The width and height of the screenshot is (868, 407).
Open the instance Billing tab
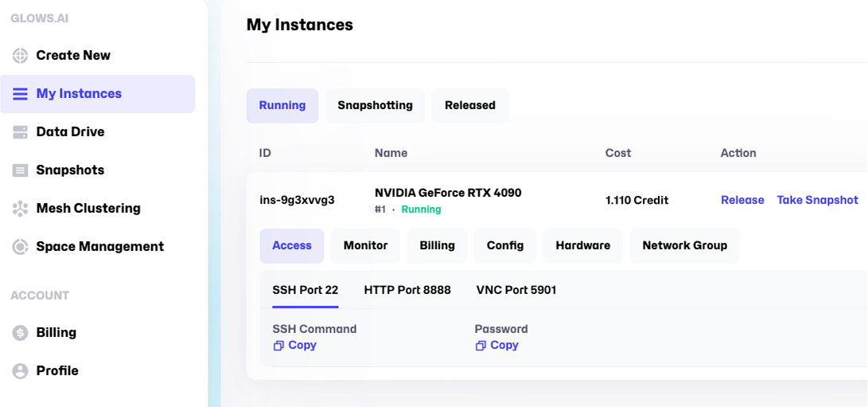click(x=438, y=245)
